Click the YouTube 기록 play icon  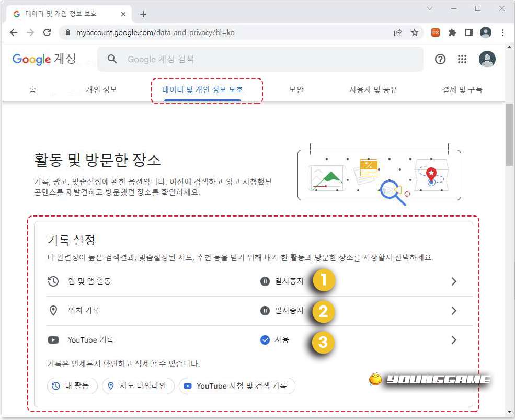[53, 340]
